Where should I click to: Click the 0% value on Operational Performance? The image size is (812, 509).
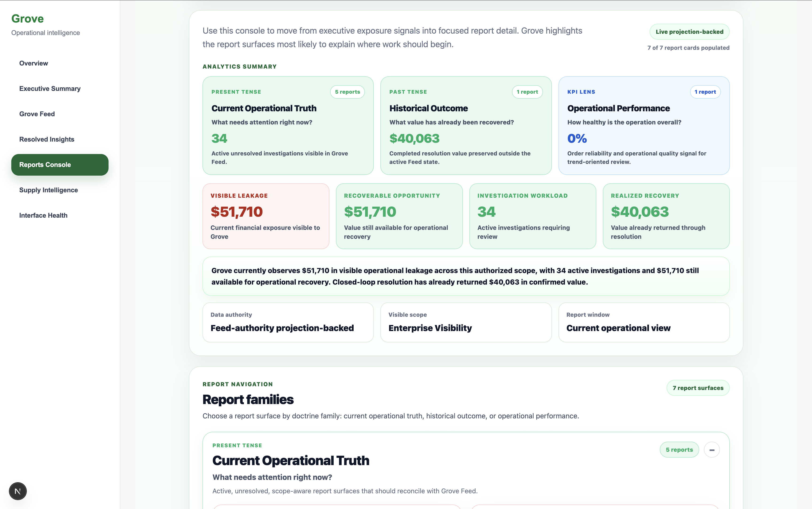(x=577, y=138)
